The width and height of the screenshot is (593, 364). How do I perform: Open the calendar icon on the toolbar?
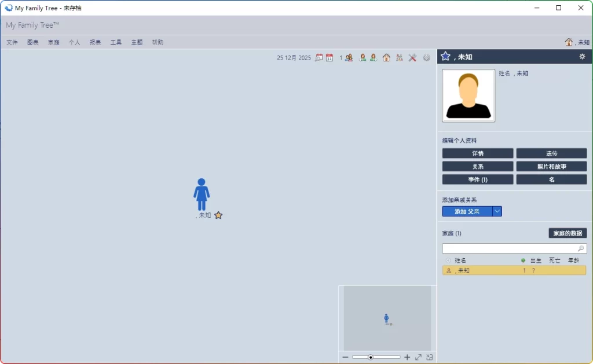329,58
